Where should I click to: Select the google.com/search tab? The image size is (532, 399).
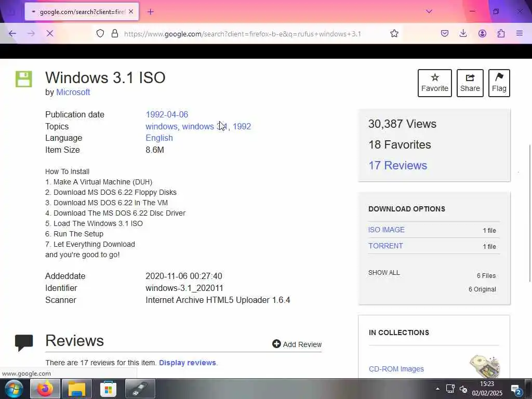tap(82, 12)
